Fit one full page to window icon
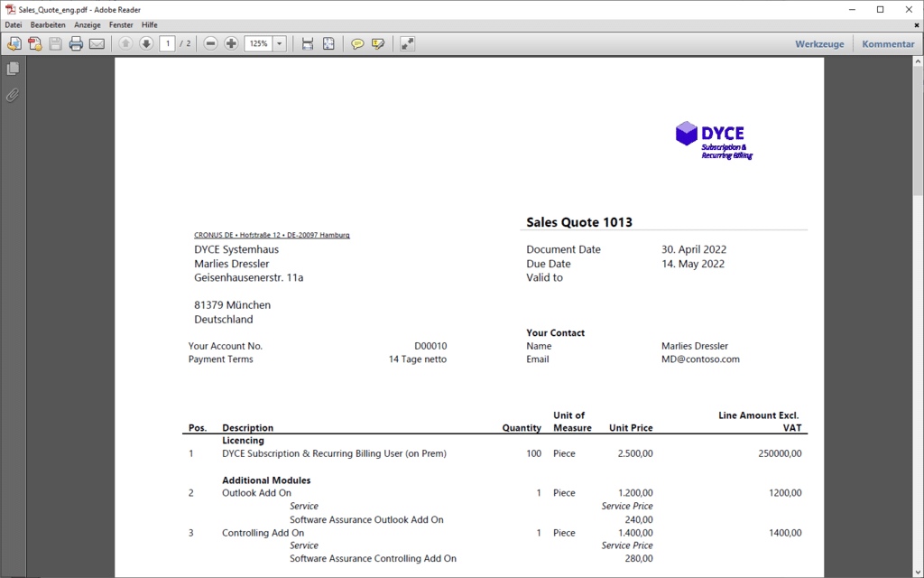This screenshot has height=578, width=924. [328, 43]
